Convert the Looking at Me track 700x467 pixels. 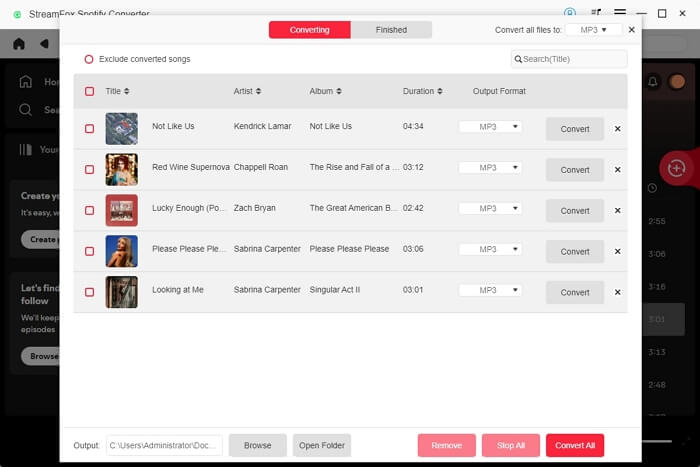coord(575,292)
